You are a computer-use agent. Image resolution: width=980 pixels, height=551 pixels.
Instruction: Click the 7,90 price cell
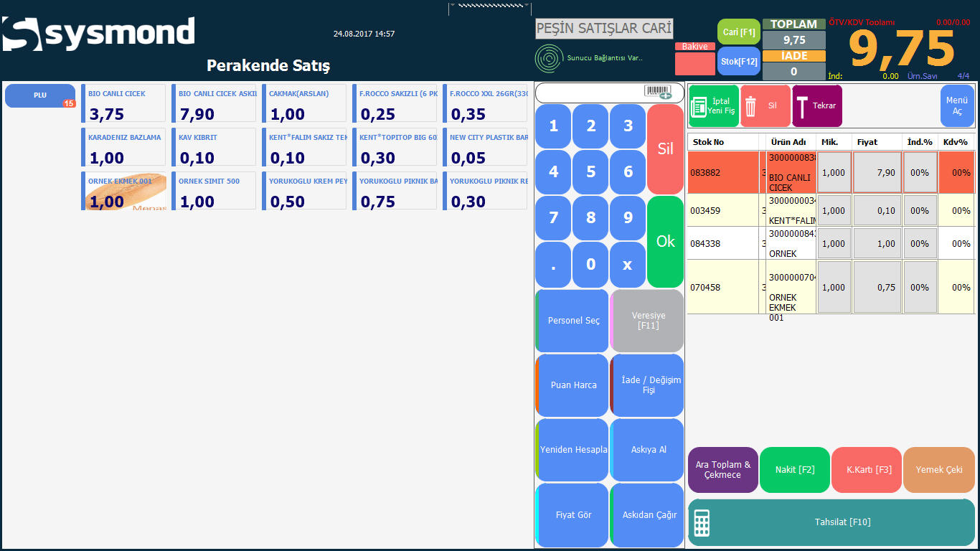877,172
